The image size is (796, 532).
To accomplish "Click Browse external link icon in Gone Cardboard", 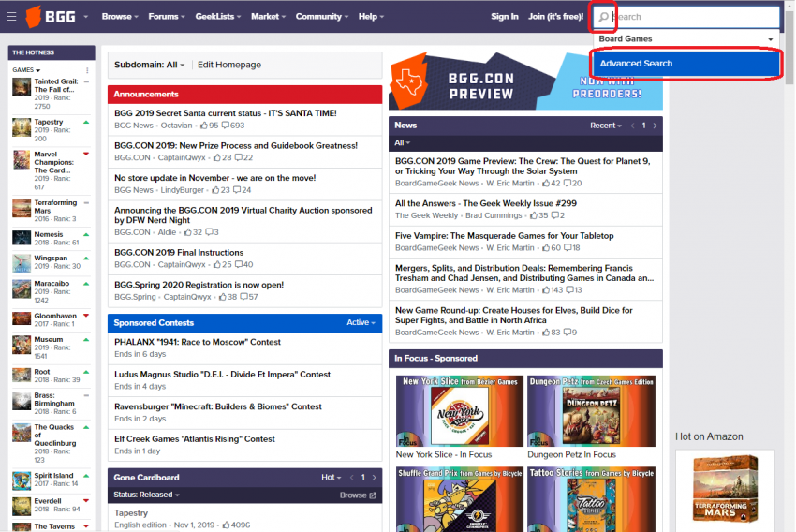I will click(373, 495).
